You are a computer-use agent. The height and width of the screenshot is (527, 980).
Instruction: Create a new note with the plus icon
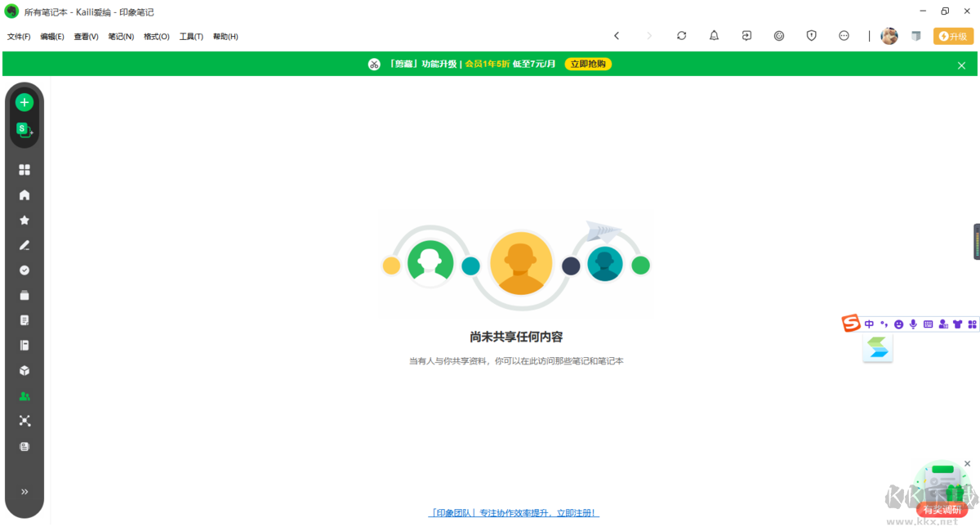(24, 101)
